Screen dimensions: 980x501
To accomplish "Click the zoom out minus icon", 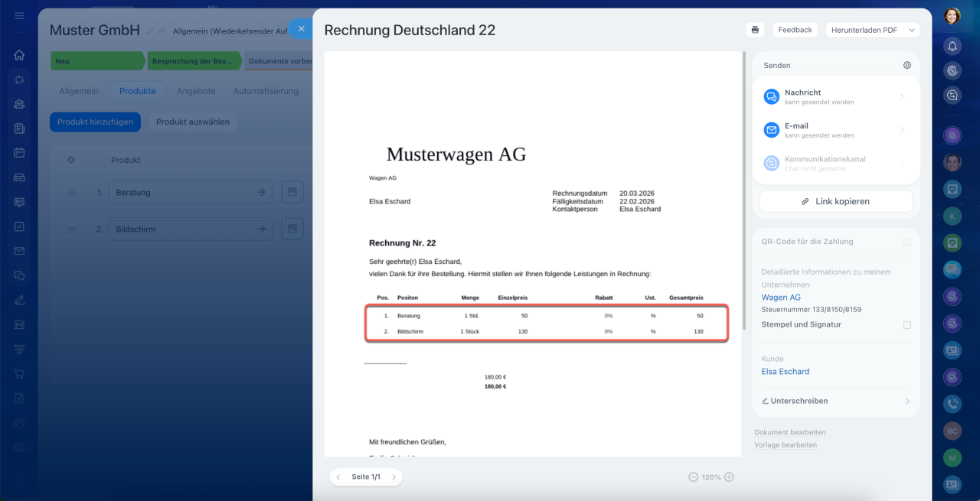I will point(693,477).
